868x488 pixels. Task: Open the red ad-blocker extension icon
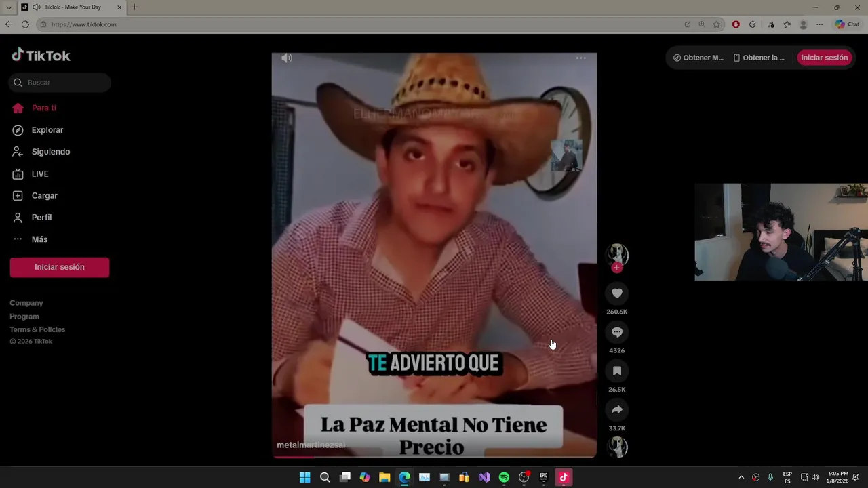(736, 24)
